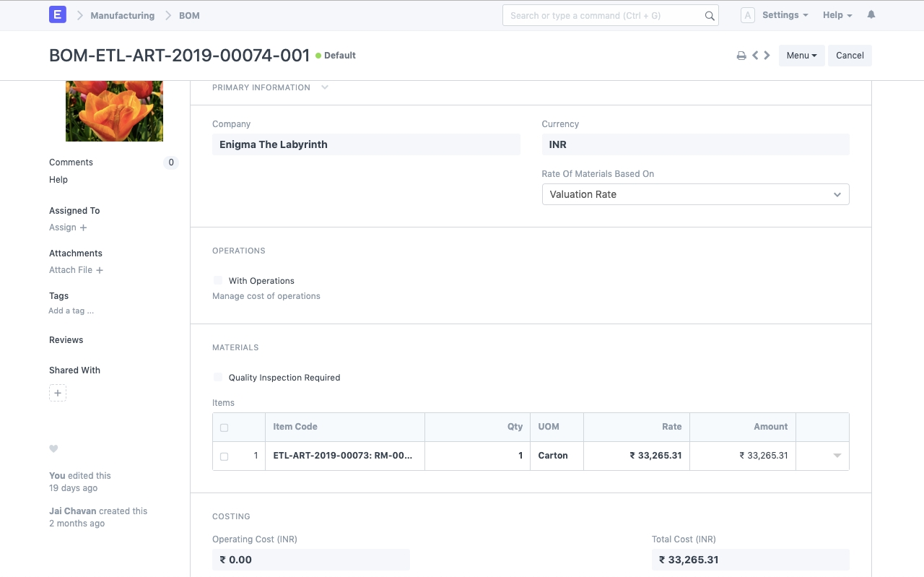The image size is (924, 577).
Task: Click the print icon
Action: (741, 56)
